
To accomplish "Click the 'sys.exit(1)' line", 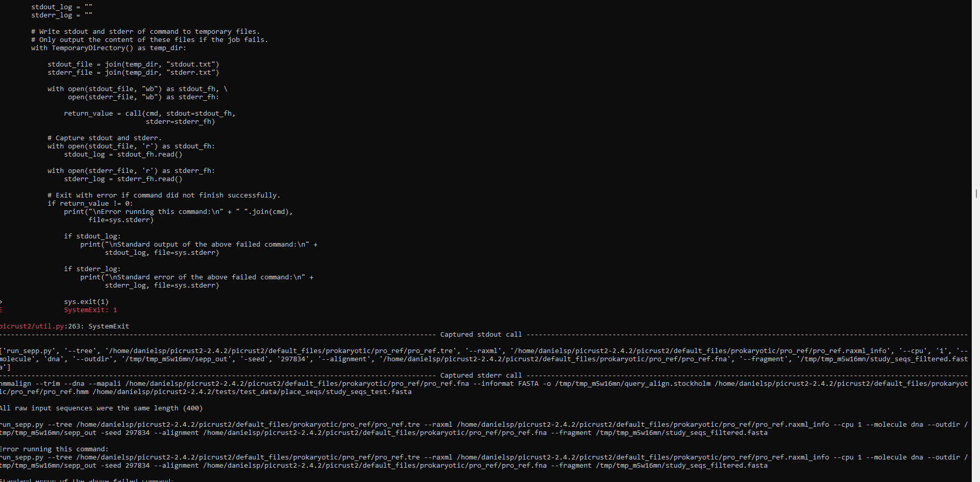I will 86,302.
